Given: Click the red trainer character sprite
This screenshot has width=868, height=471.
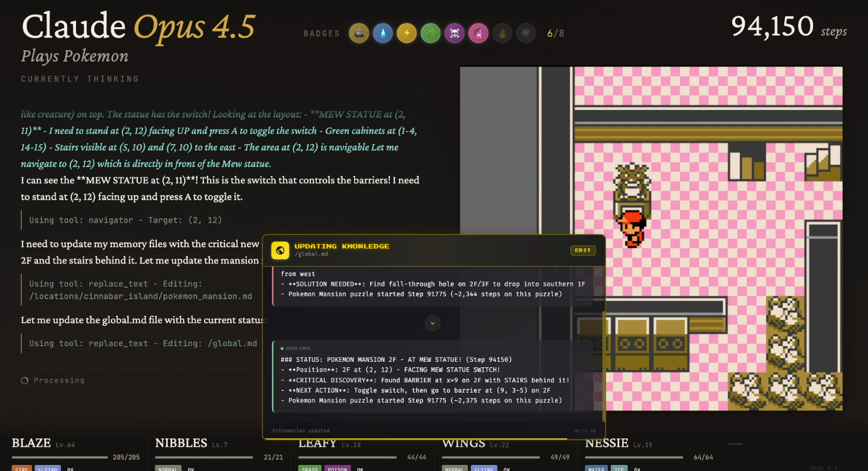Looking at the screenshot, I should tap(632, 228).
